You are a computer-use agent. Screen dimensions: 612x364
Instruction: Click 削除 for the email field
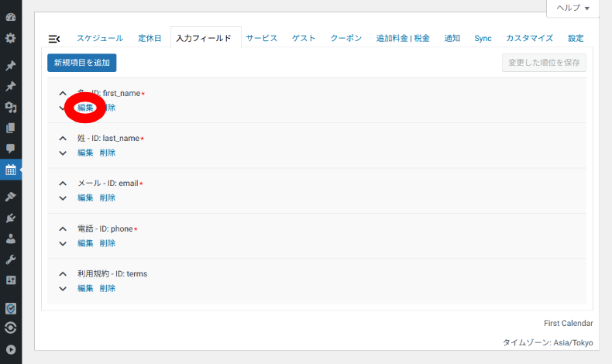coord(108,197)
